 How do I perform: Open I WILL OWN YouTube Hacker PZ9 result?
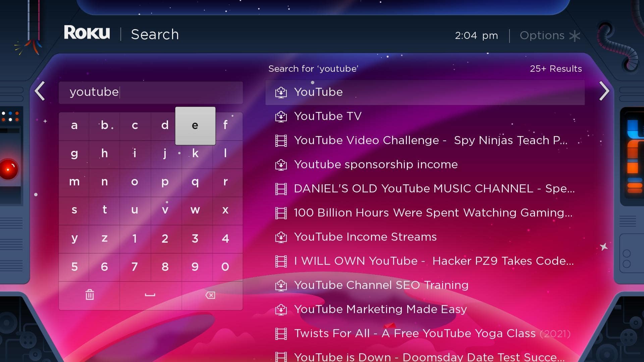point(425,261)
